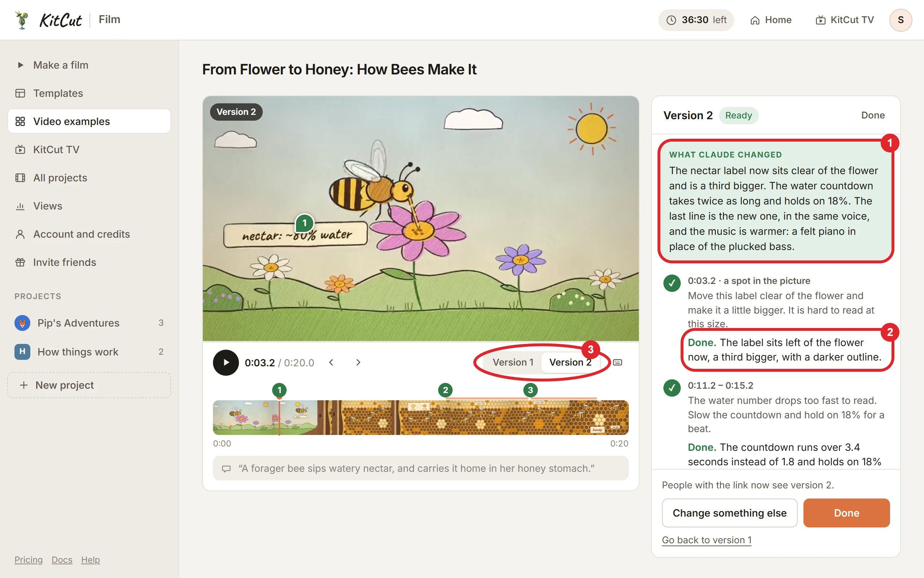Open the S user avatar menu

click(900, 20)
